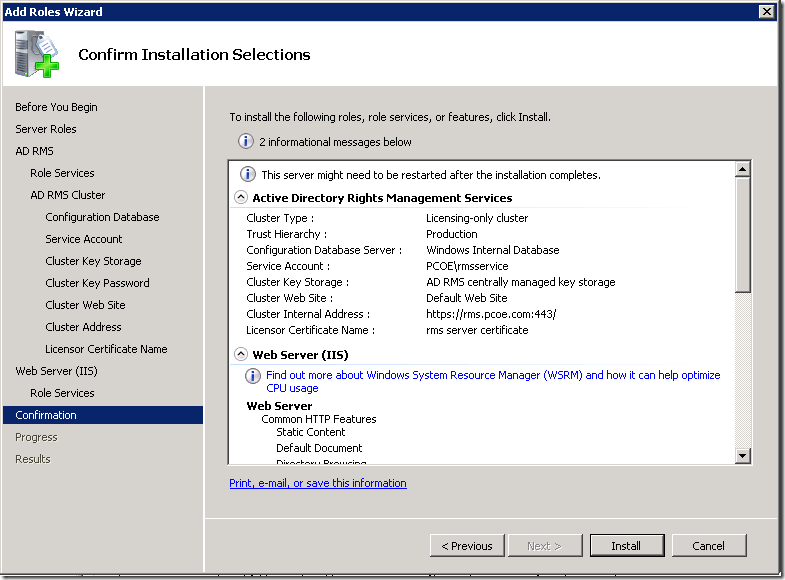The height and width of the screenshot is (580, 785).
Task: Collapse the Web Server (IIS) section
Action: coord(241,354)
